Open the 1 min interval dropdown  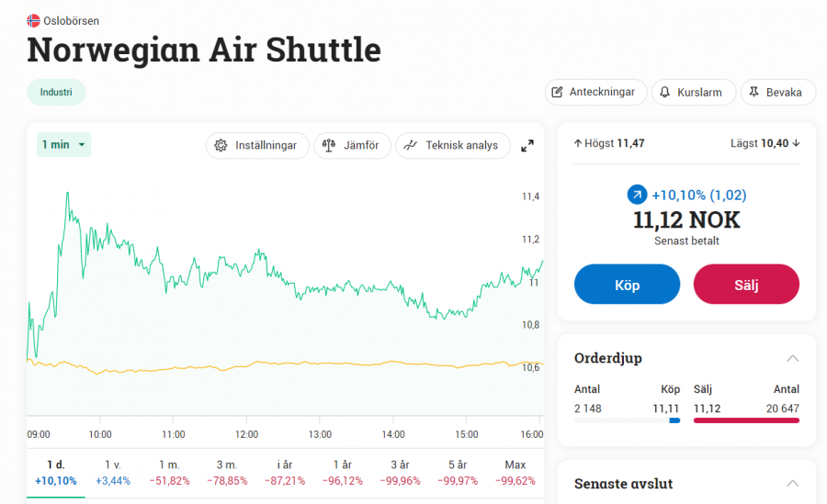pos(63,145)
